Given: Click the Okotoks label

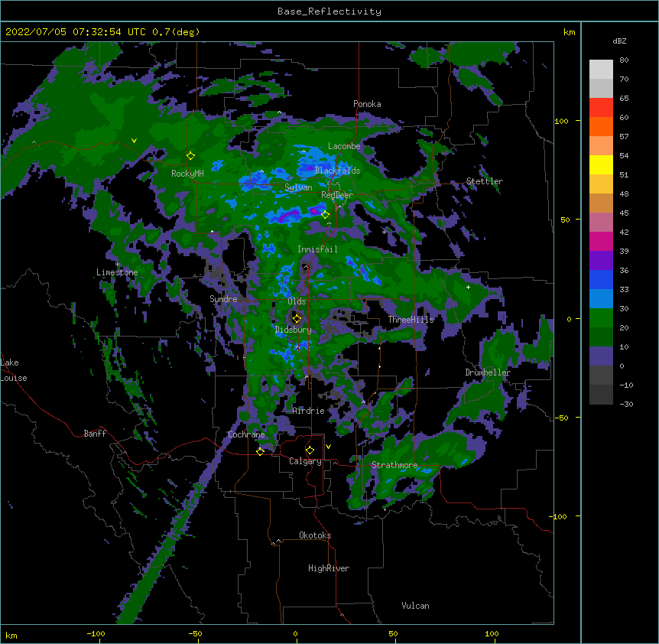Looking at the screenshot, I should pos(315,535).
